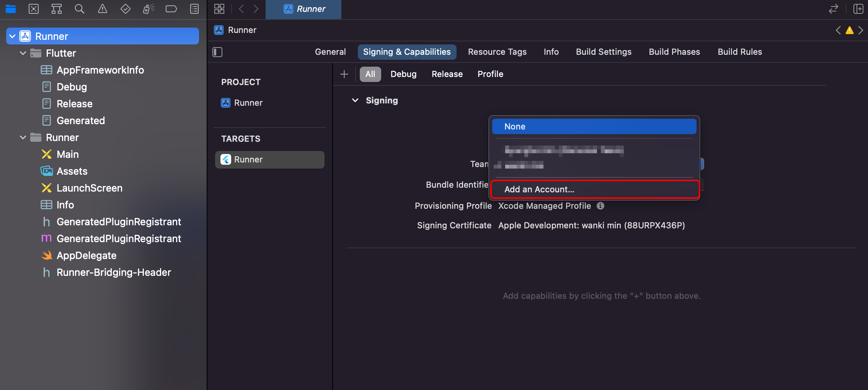Select the All configurations filter

[x=370, y=74]
